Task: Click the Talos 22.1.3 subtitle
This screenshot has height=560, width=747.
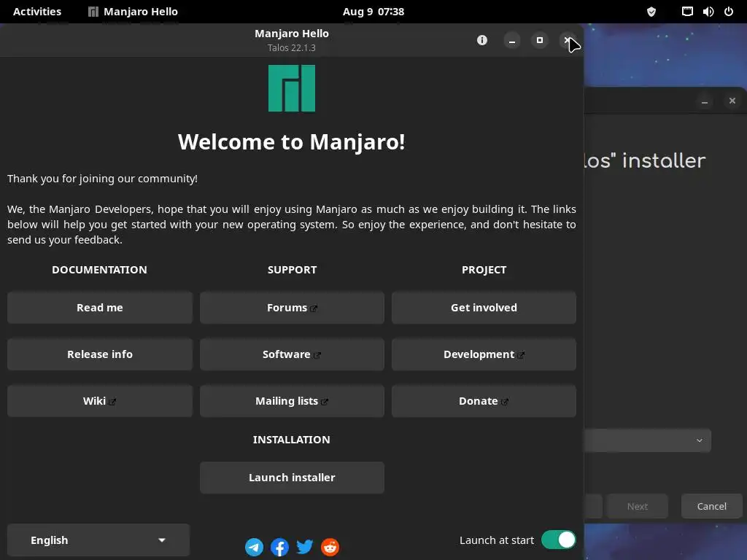Action: 292,47
